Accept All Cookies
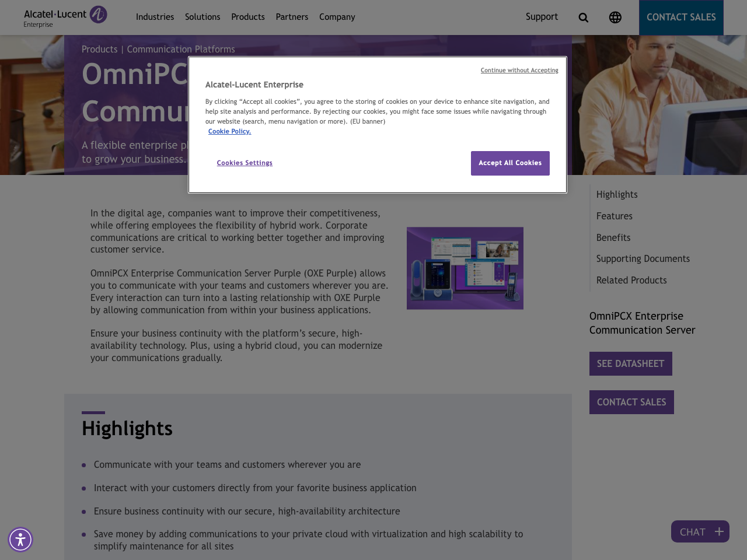The image size is (747, 560). pyautogui.click(x=509, y=162)
